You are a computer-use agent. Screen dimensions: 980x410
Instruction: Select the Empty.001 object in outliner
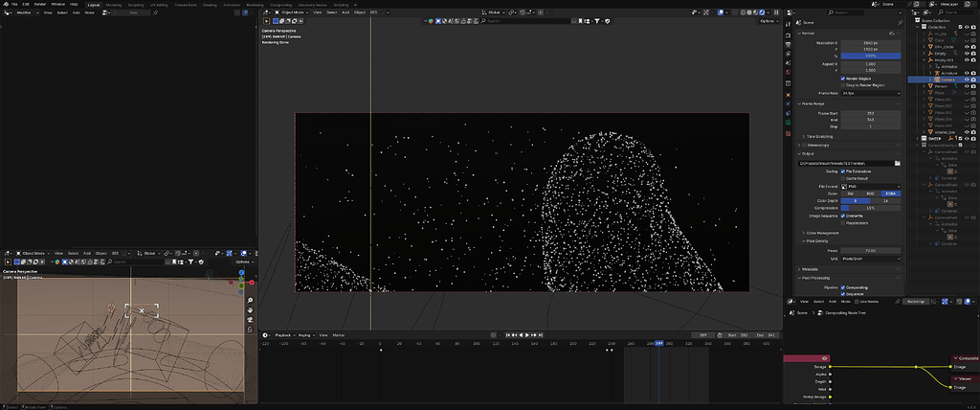coord(945,60)
